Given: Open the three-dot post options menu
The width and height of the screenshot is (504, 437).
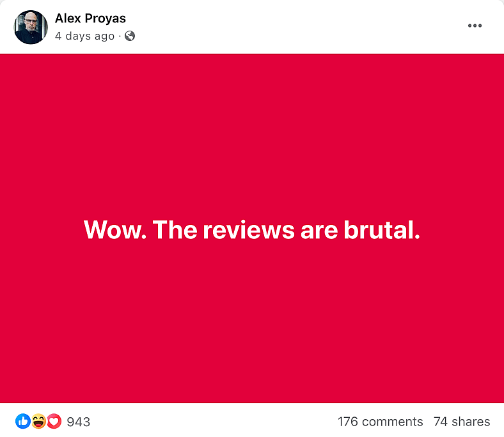Looking at the screenshot, I should [x=475, y=26].
